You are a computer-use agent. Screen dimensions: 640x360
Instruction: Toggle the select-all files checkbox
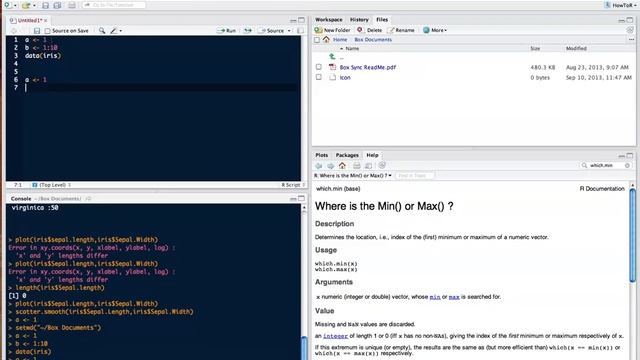pyautogui.click(x=317, y=40)
